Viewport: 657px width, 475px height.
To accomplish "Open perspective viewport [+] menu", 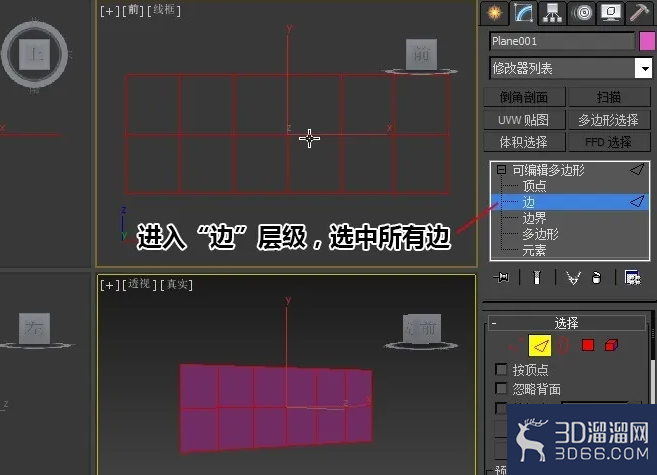I will point(110,285).
